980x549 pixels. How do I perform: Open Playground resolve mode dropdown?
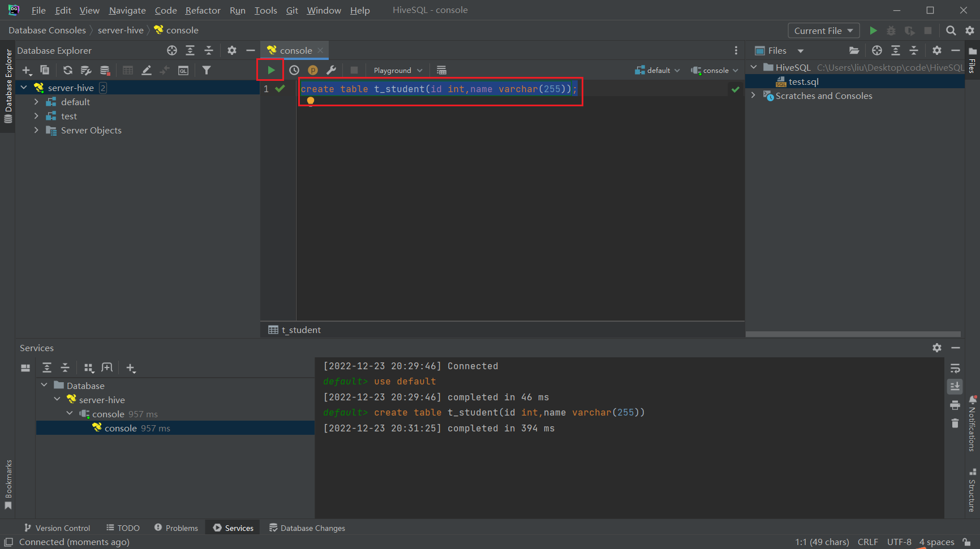pos(398,70)
